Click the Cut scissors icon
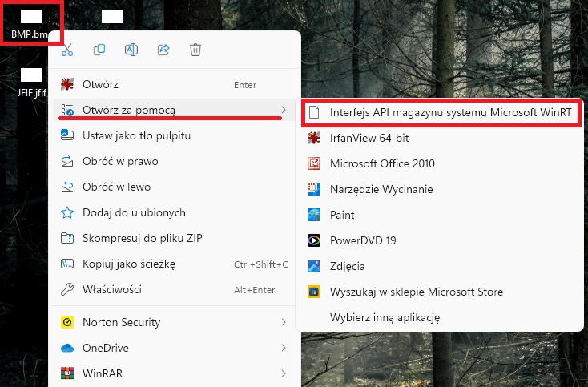588x387 pixels. pos(67,50)
